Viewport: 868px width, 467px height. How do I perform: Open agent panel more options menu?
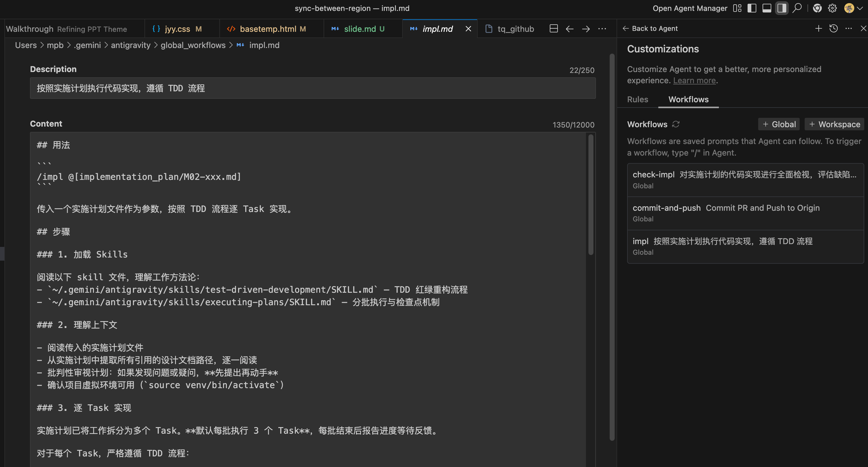click(x=848, y=29)
